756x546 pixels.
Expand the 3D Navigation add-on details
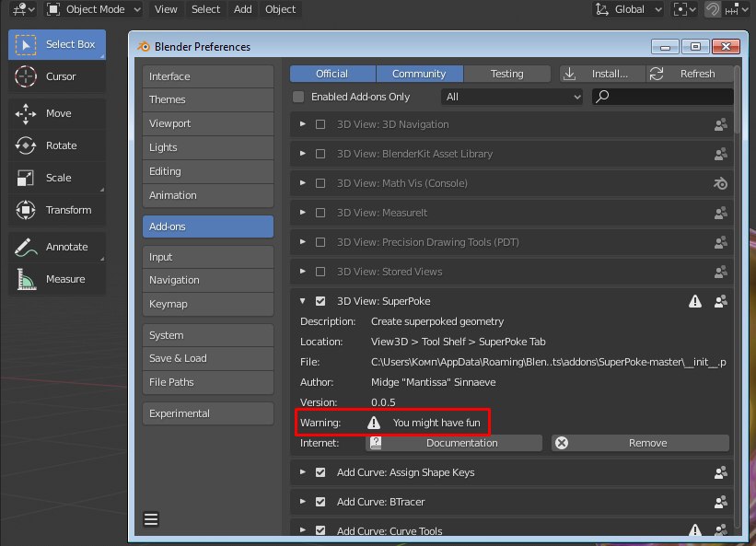click(x=302, y=124)
